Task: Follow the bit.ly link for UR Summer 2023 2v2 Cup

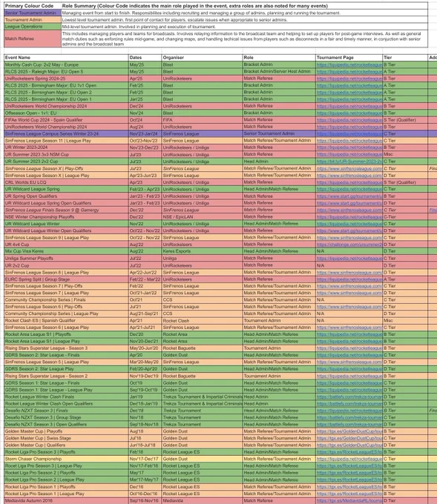Action: point(349,162)
